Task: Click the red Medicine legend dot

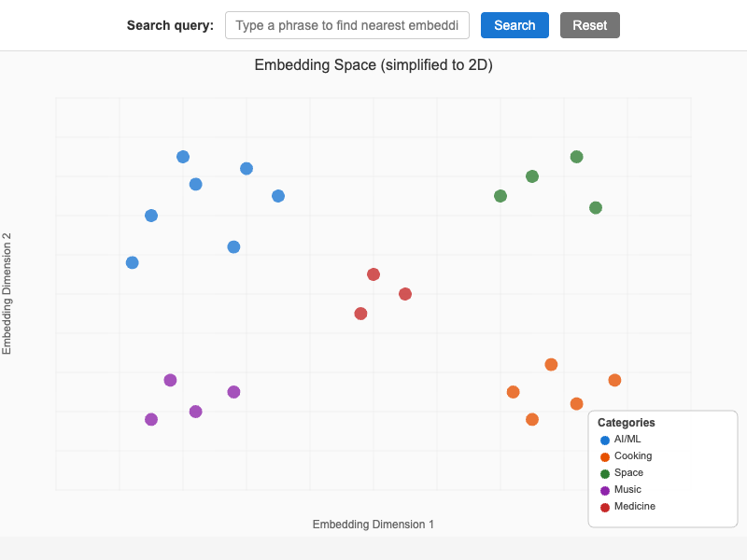Action: [607, 506]
